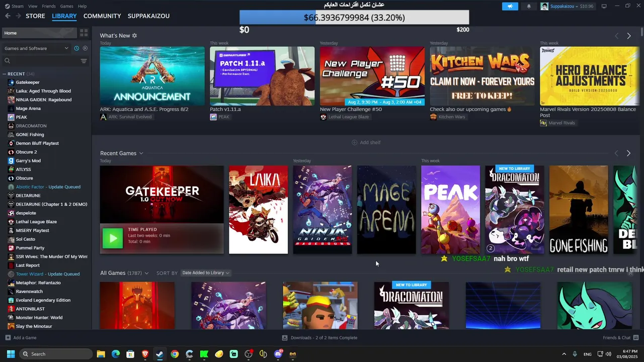Open Friends & Chat icon
644x362 pixels.
pyautogui.click(x=636, y=338)
